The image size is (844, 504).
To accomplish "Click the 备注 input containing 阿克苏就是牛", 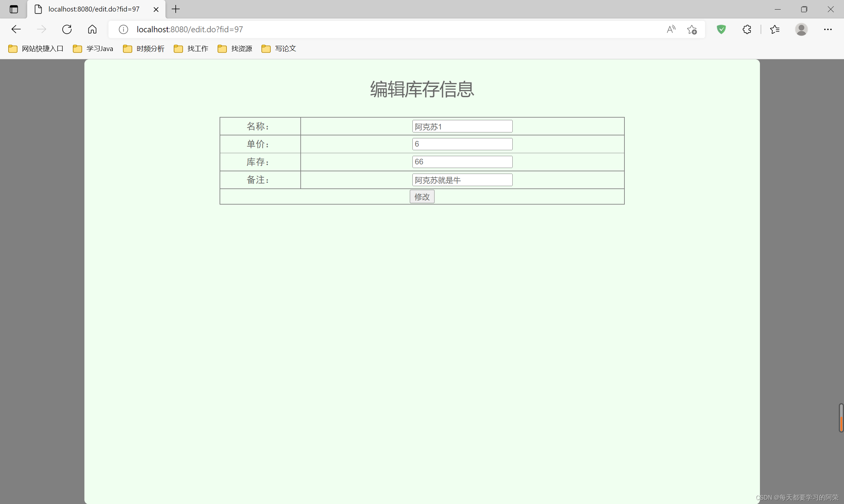I will [x=462, y=180].
